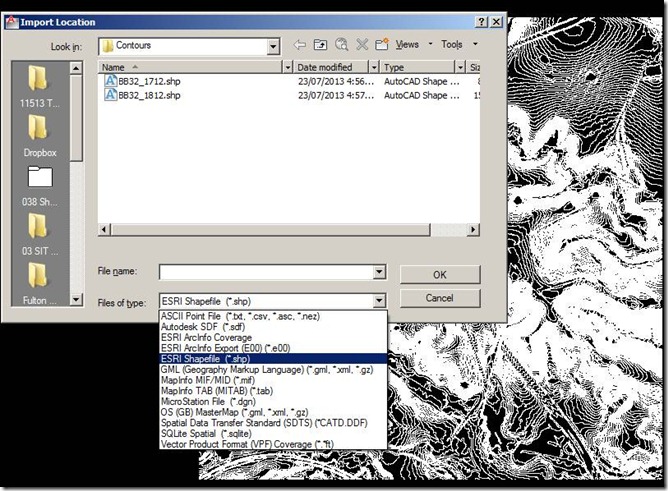The width and height of the screenshot is (668, 491).
Task: Click the Delete X icon in toolbar
Action: click(x=362, y=44)
